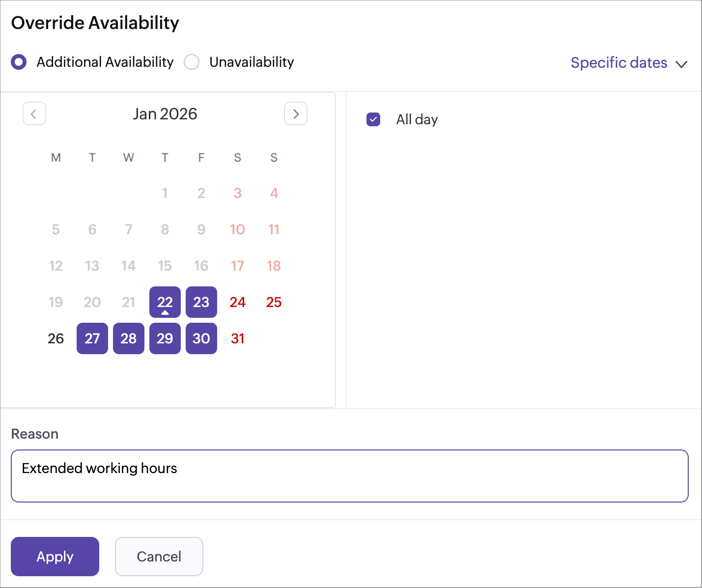Deselect the 23rd in the calendar
This screenshot has height=588, width=702.
pyautogui.click(x=201, y=302)
